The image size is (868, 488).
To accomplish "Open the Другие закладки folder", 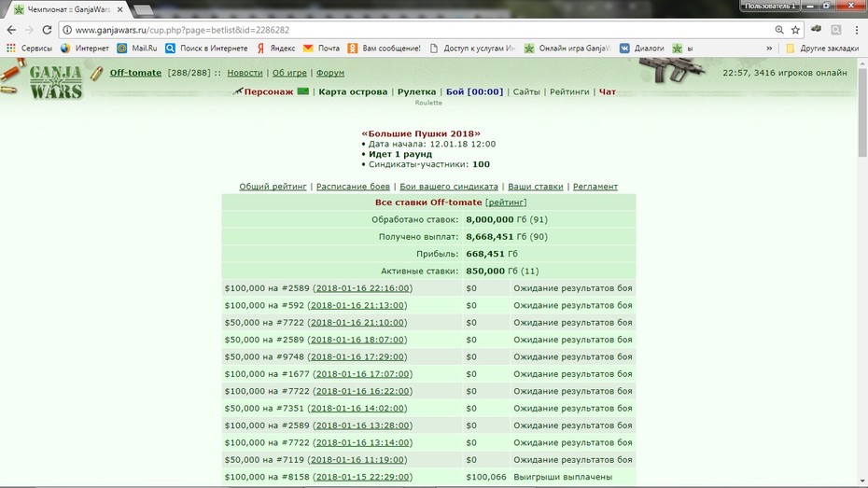I will coord(822,49).
